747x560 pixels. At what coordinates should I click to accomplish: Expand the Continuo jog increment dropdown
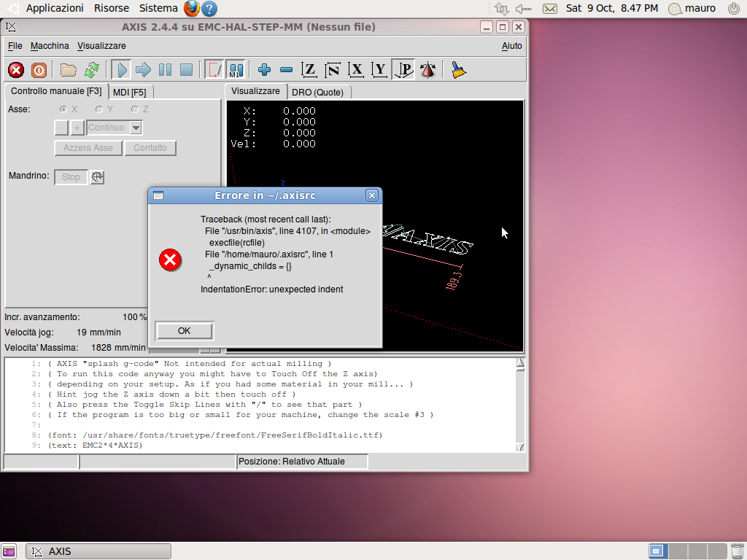[x=136, y=128]
